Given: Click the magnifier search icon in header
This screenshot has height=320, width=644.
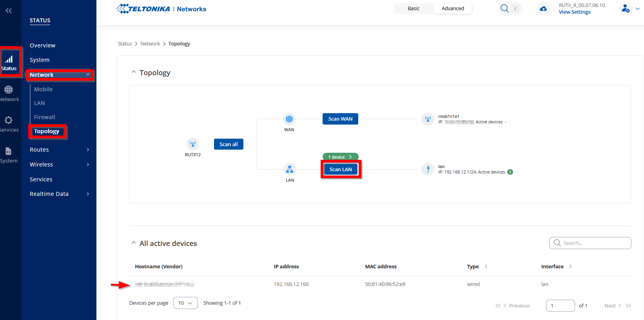Looking at the screenshot, I should (504, 9).
